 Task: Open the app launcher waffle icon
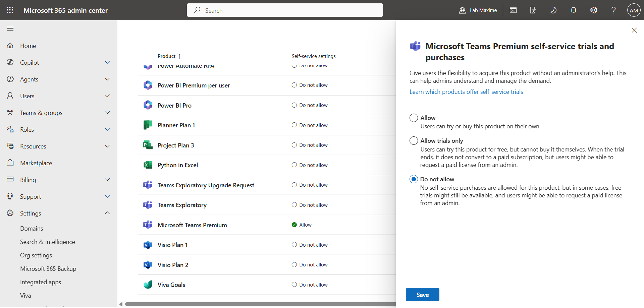pyautogui.click(x=10, y=10)
